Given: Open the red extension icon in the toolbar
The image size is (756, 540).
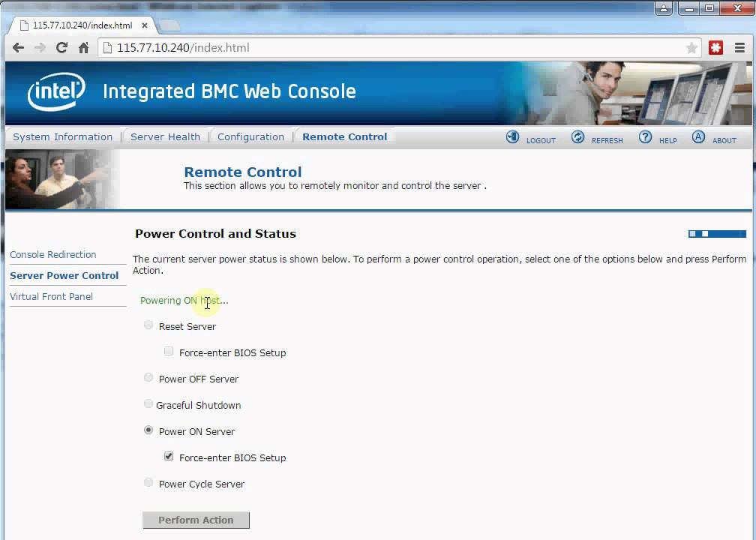Looking at the screenshot, I should click(x=716, y=48).
